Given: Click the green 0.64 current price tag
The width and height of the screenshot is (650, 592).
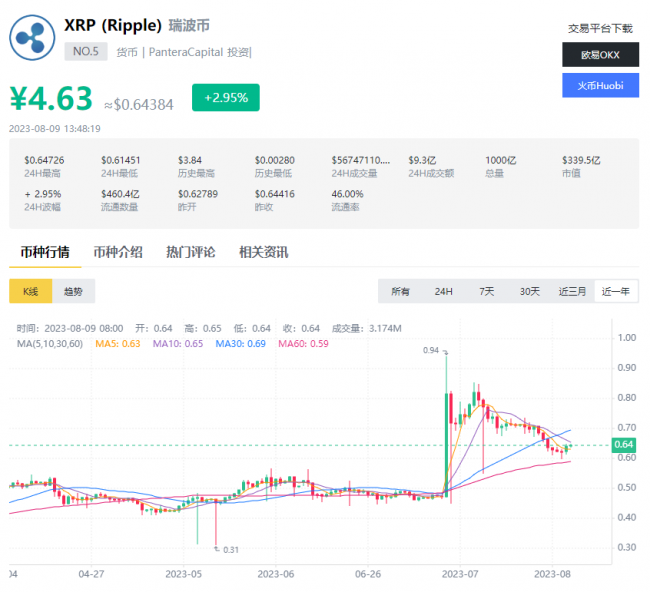Looking at the screenshot, I should (x=624, y=445).
